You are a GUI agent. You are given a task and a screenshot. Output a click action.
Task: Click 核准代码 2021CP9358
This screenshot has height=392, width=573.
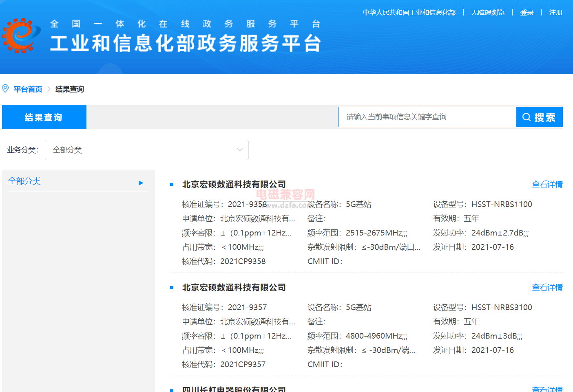[223, 261]
